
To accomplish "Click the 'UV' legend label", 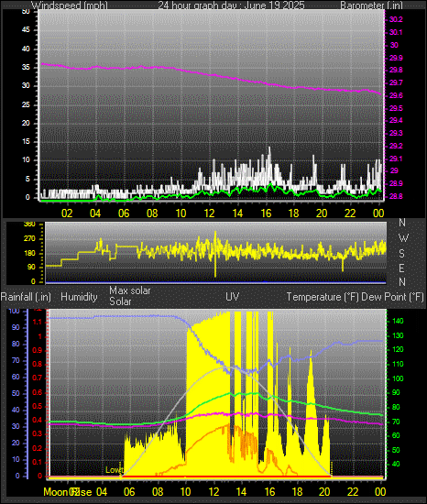I will pyautogui.click(x=233, y=297).
